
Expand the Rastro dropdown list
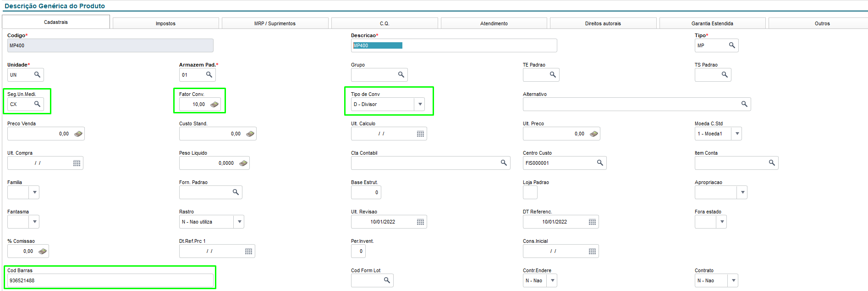[x=239, y=222]
